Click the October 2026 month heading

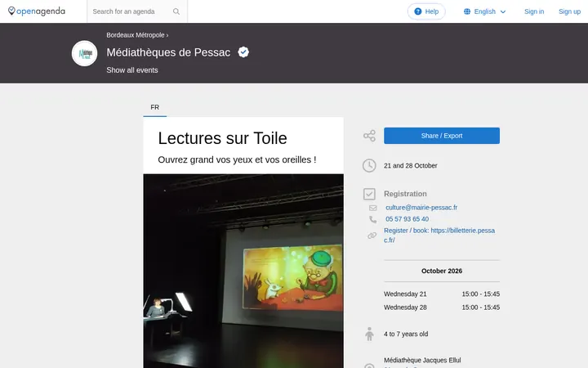click(x=442, y=272)
